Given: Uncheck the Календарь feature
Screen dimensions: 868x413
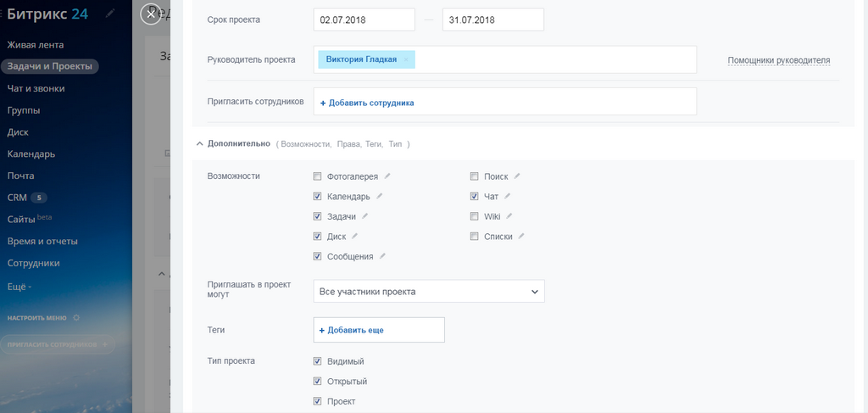Looking at the screenshot, I should click(317, 196).
